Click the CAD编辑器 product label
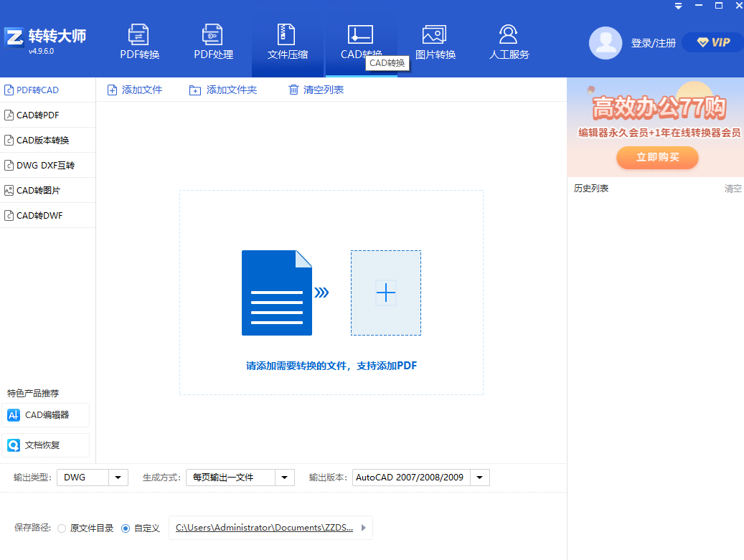The height and width of the screenshot is (560, 744). (47, 415)
